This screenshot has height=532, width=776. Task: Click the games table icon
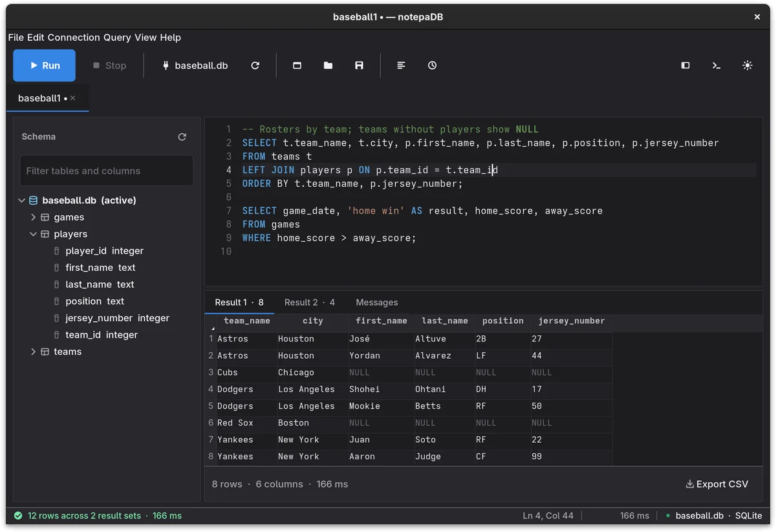click(x=45, y=217)
